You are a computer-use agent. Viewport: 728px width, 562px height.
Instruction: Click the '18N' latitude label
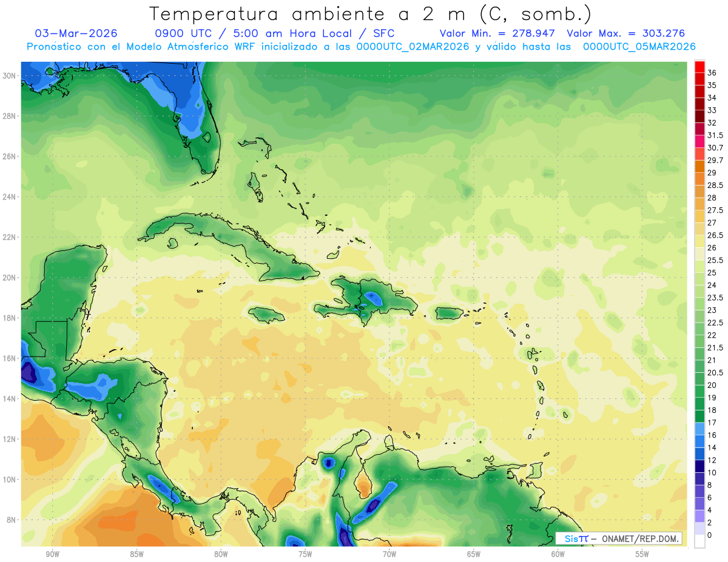[10, 318]
